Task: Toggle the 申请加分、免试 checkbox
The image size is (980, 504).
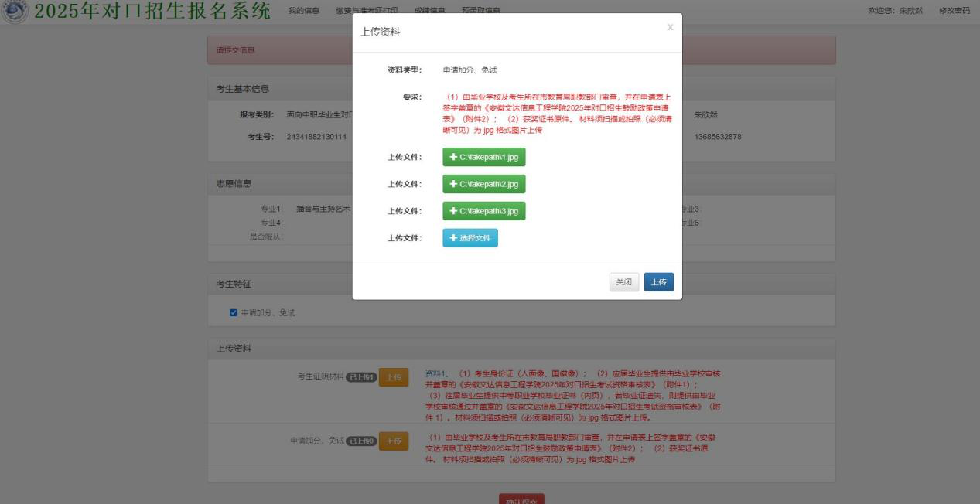Action: pos(234,312)
